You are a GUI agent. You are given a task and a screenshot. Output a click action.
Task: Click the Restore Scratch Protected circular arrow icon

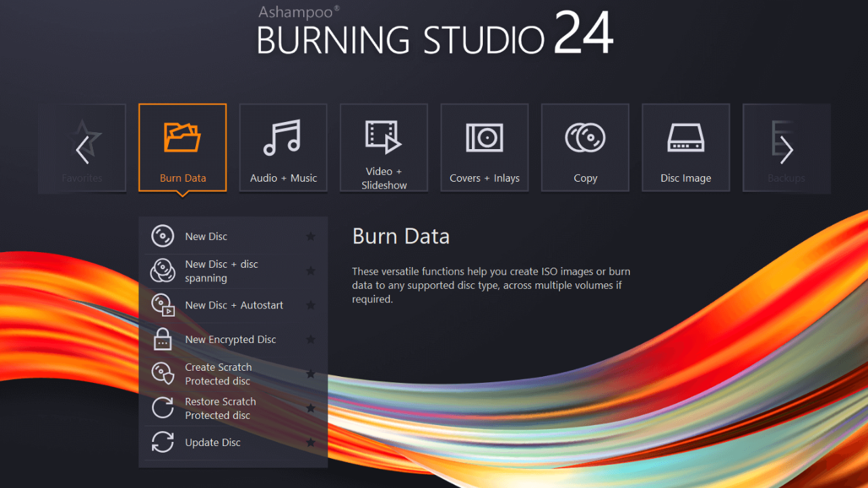[163, 408]
